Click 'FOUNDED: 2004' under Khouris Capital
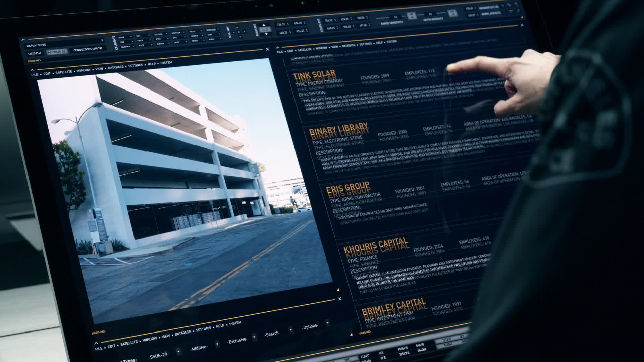The image size is (644, 362). pos(428,248)
